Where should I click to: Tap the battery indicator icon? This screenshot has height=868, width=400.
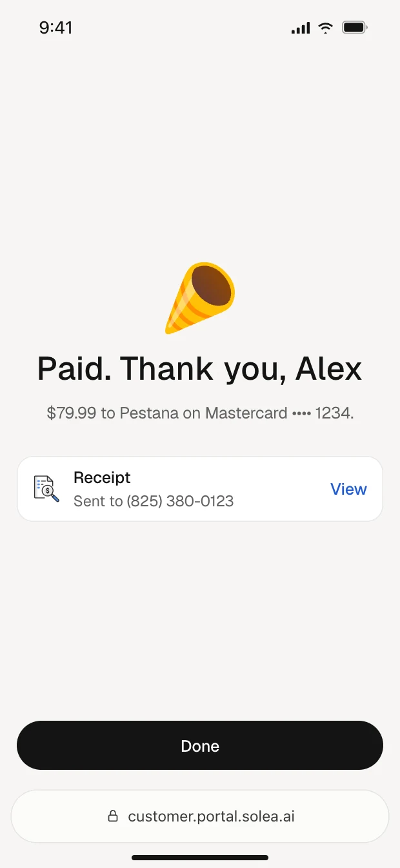coord(355,28)
